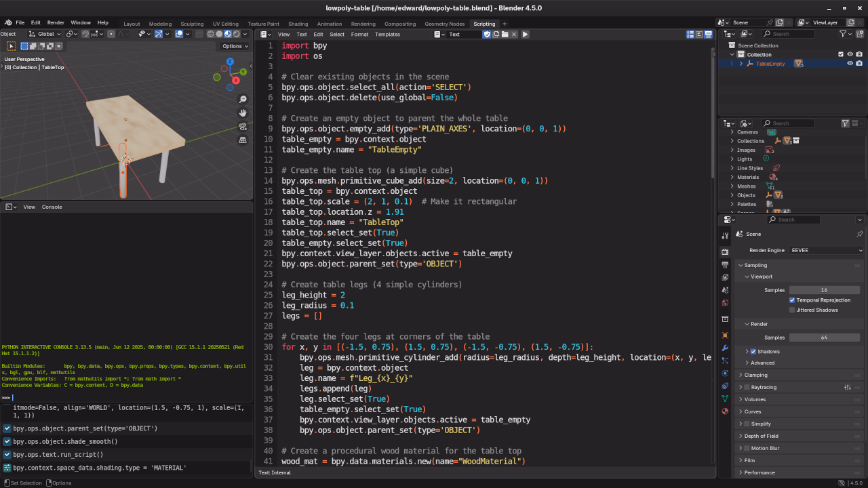Click the outliner Search field
The image size is (868, 488).
pyautogui.click(x=787, y=34)
